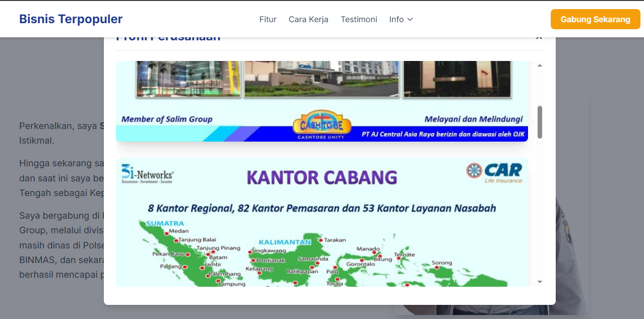This screenshot has height=319, width=644.
Task: Open the Testimoni menu link
Action: pos(359,19)
